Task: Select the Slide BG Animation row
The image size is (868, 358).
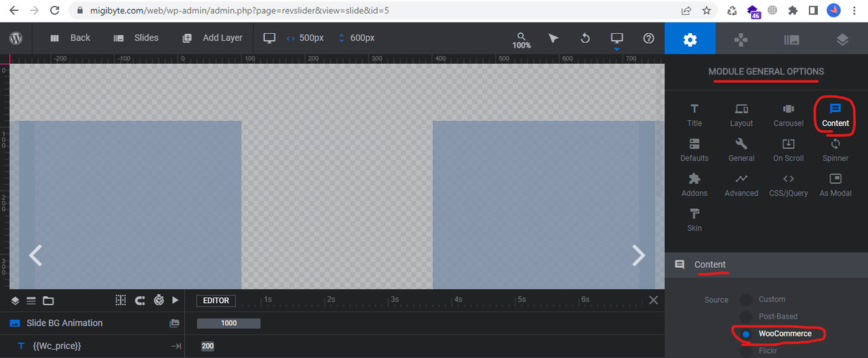Action: [92, 323]
